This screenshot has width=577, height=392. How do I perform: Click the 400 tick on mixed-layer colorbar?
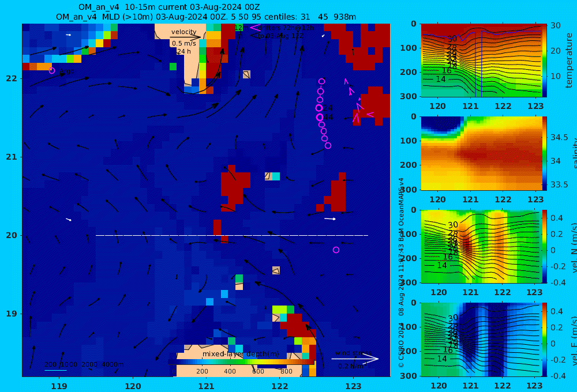(230, 371)
